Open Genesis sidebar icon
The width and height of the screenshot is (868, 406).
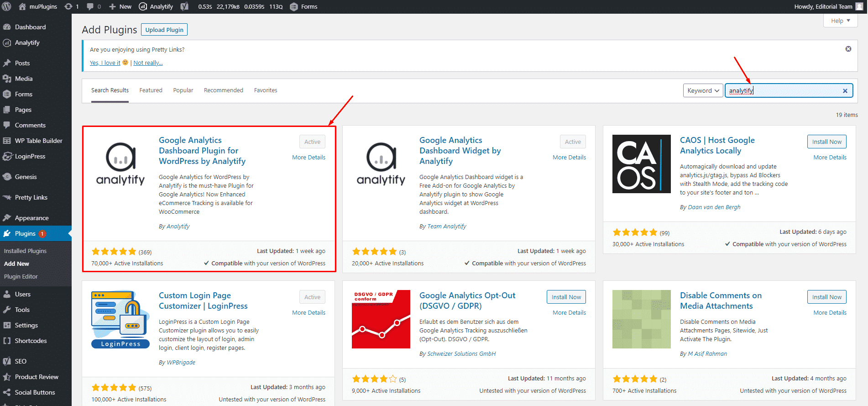(7, 177)
